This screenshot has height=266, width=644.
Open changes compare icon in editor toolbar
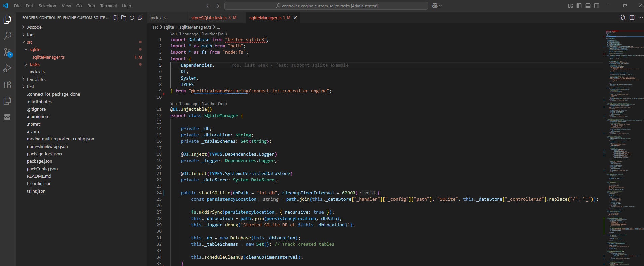point(623,18)
